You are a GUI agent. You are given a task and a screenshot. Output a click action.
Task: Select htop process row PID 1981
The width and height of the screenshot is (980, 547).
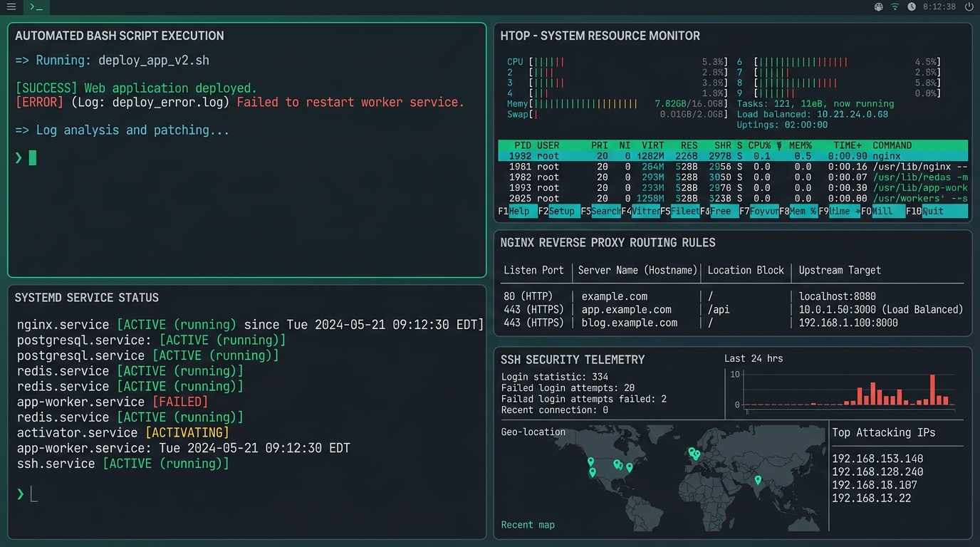click(x=733, y=167)
